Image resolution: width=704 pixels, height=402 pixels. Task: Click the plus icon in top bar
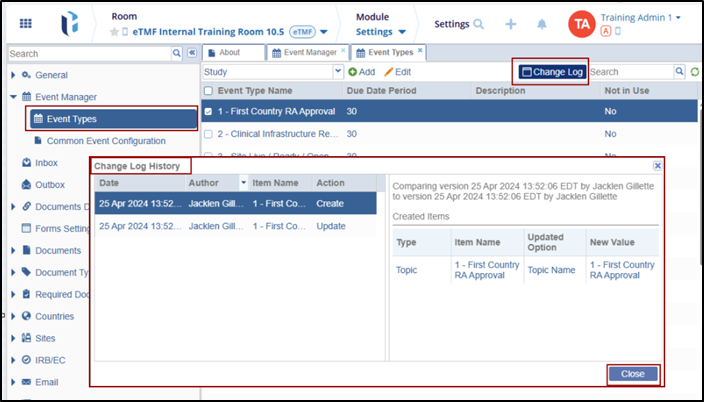coord(510,23)
